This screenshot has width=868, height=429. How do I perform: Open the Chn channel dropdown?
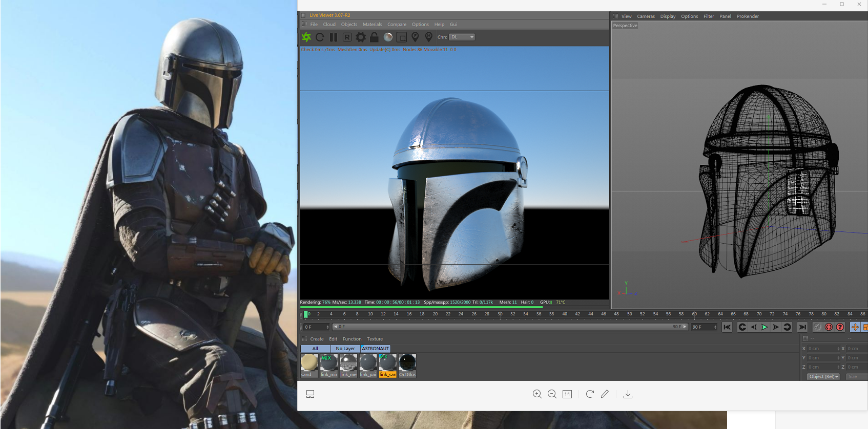pyautogui.click(x=462, y=37)
